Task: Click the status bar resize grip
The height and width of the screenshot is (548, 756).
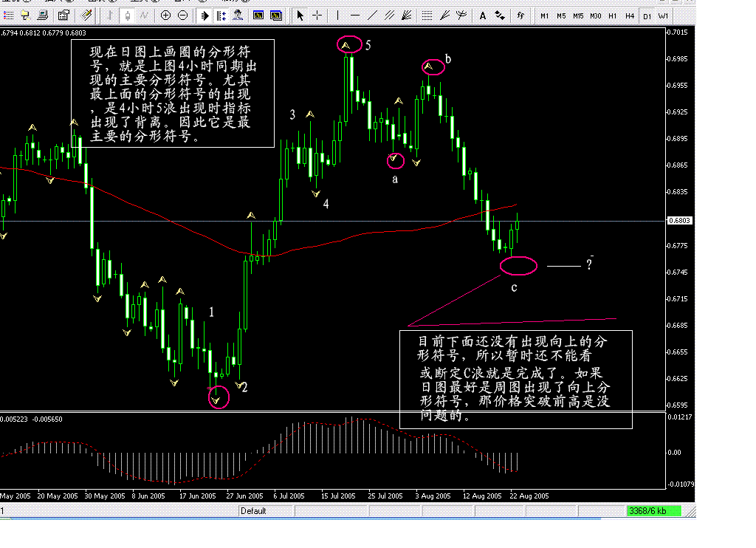Action: coord(690,511)
